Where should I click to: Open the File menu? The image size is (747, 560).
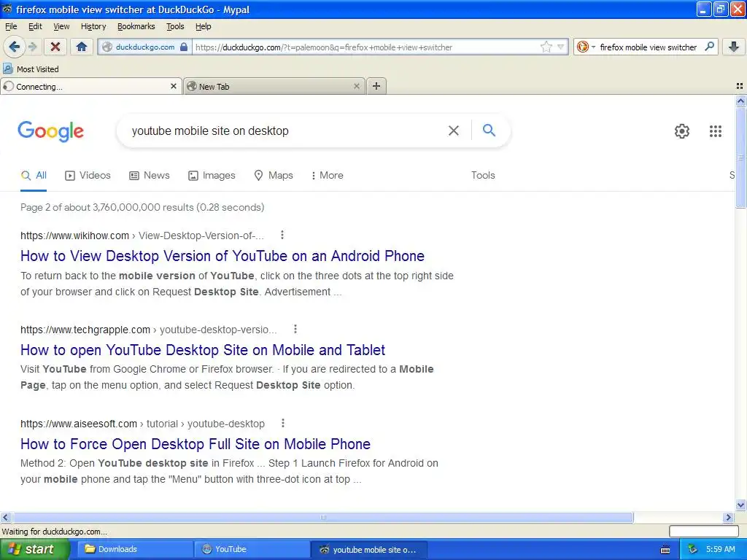[11, 26]
